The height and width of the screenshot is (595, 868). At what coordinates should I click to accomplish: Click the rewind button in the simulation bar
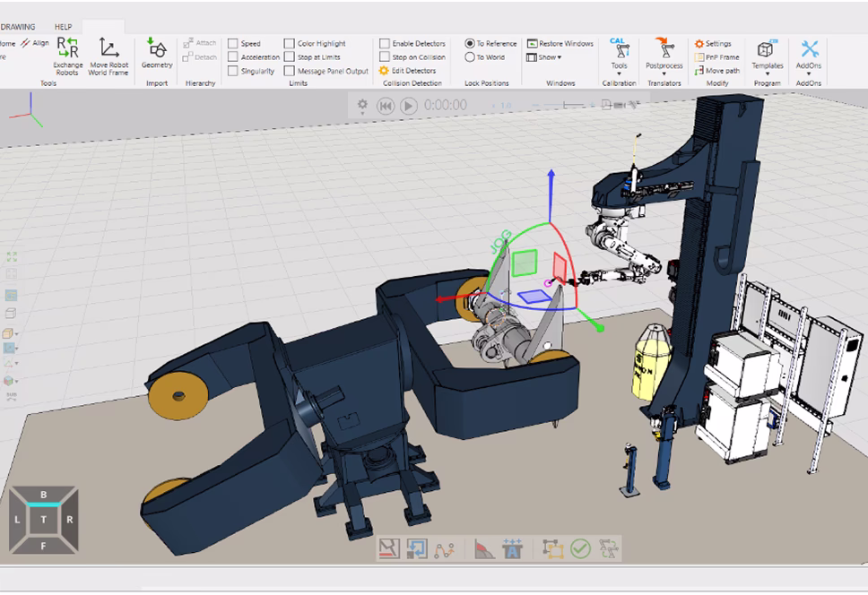(x=386, y=106)
